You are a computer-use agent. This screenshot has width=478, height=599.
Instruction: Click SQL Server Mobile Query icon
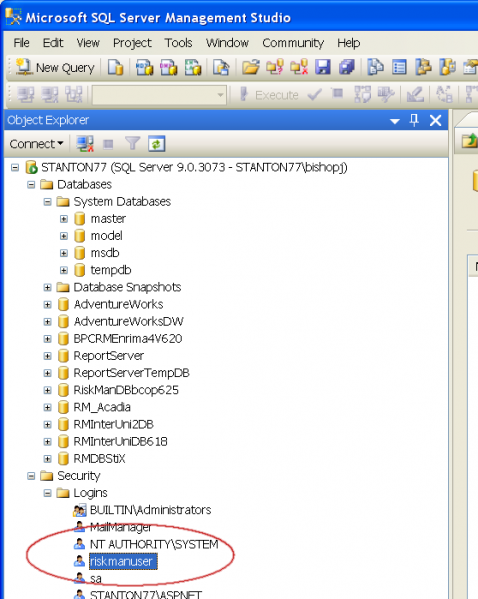pyautogui.click(x=221, y=68)
